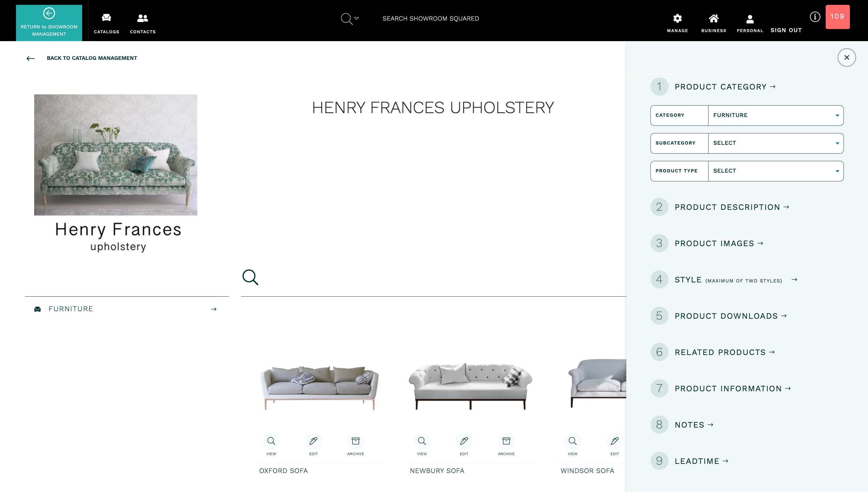This screenshot has width=868, height=492.
Task: Click the Search Showroom Squared field
Action: pyautogui.click(x=431, y=18)
